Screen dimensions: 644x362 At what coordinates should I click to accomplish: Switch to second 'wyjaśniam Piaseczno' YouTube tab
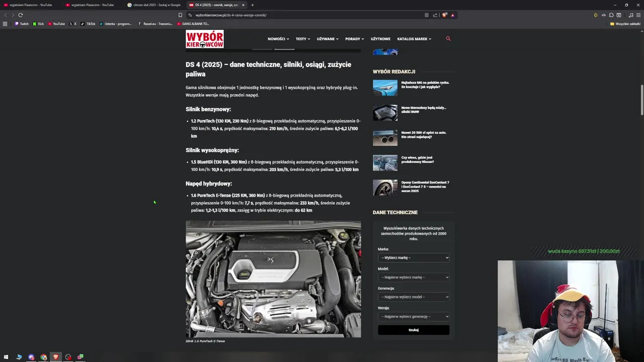point(93,5)
